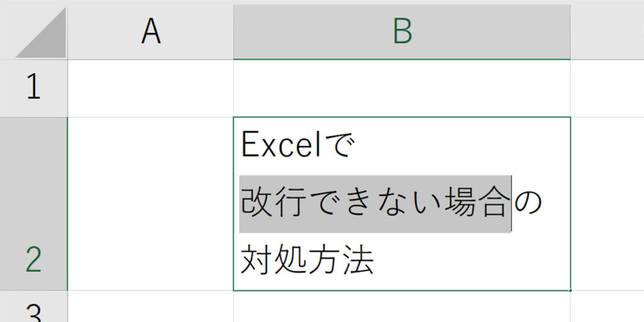The image size is (644, 322).
Task: Select column A header
Action: tap(150, 30)
